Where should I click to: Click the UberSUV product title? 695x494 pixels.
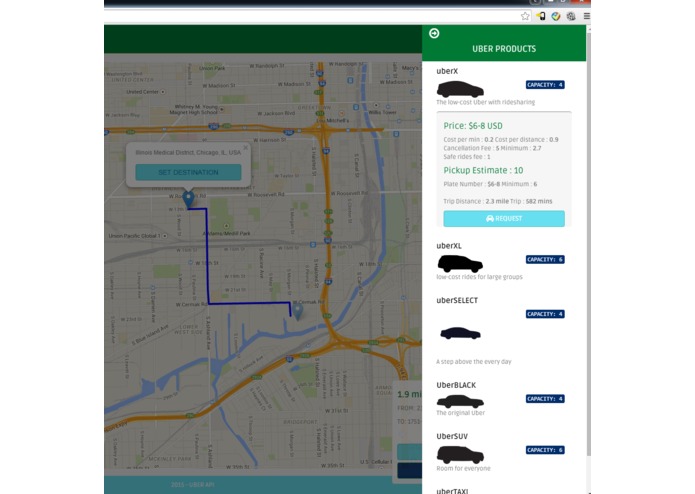click(x=452, y=436)
